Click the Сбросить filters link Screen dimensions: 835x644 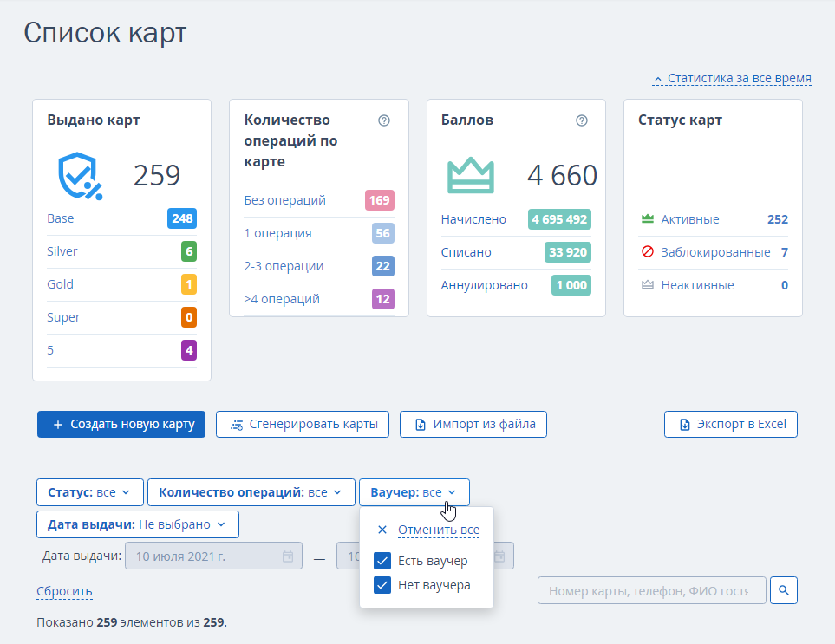coord(64,591)
